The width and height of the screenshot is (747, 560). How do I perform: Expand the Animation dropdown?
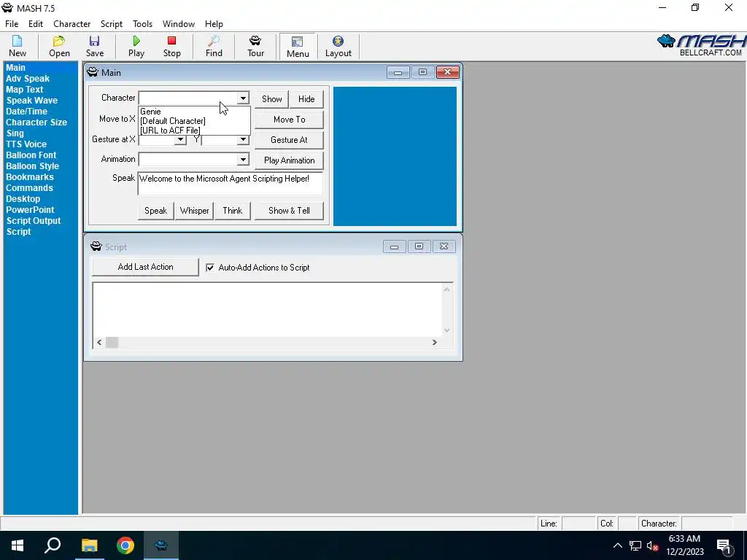pyautogui.click(x=243, y=160)
